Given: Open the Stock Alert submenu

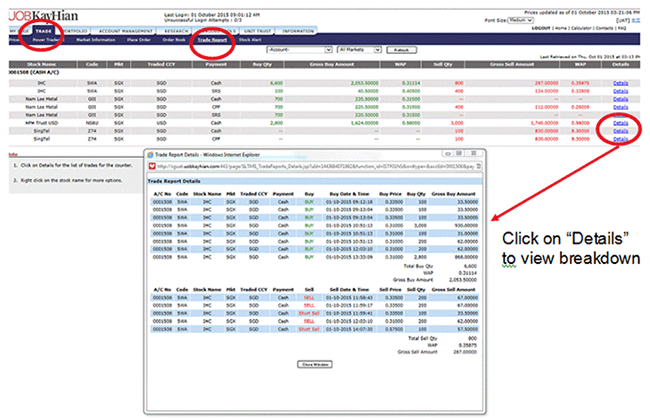Looking at the screenshot, I should tap(250, 40).
